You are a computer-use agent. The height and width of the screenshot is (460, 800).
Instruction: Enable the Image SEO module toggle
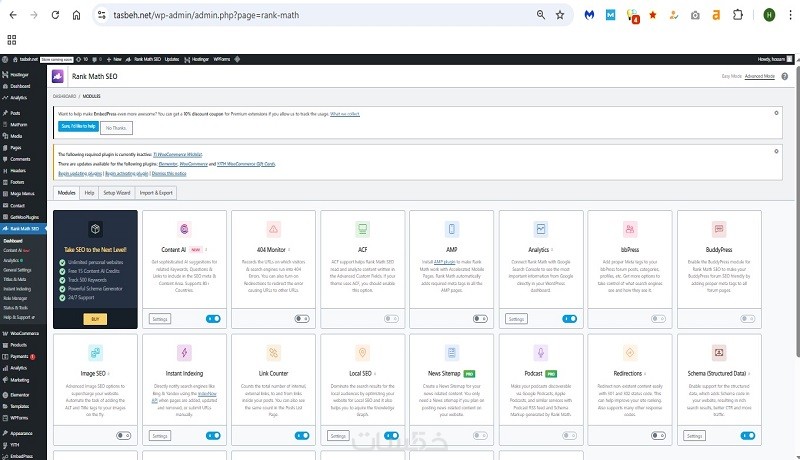click(x=123, y=436)
